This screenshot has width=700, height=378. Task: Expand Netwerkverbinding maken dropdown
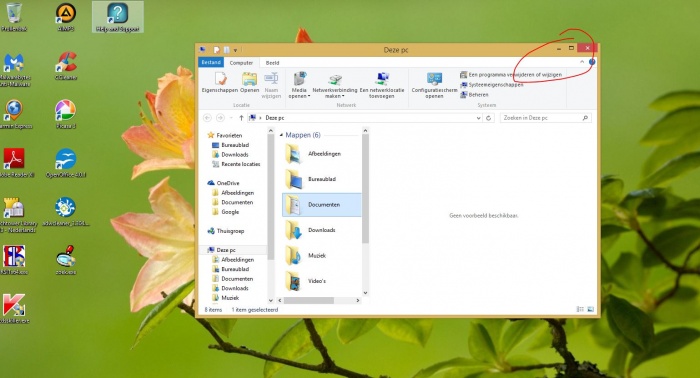click(335, 86)
